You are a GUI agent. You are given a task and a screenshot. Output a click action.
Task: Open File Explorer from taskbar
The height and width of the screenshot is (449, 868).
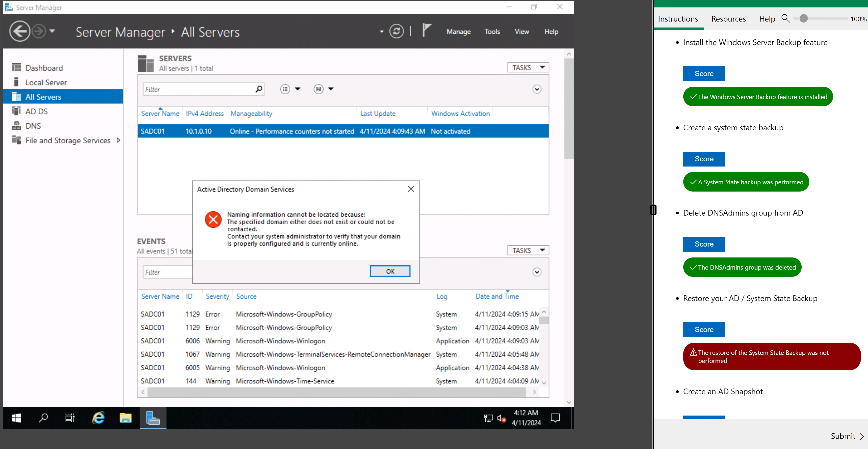[x=125, y=418]
